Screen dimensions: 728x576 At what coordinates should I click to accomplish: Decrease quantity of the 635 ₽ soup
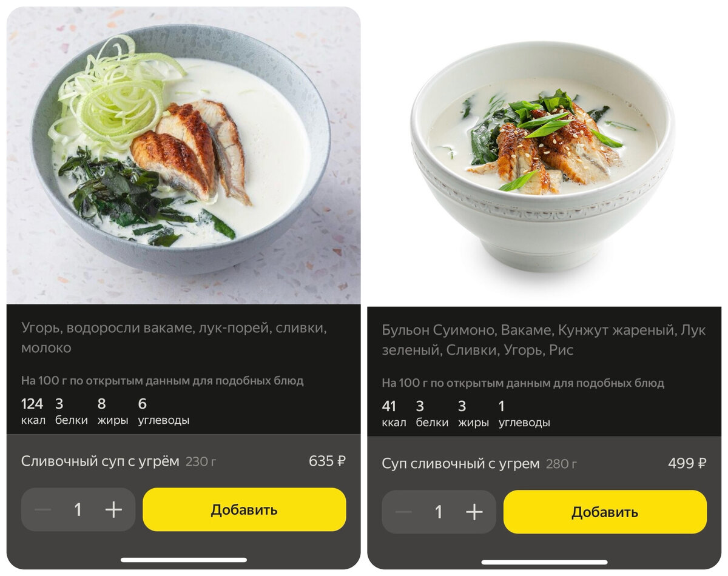click(42, 510)
